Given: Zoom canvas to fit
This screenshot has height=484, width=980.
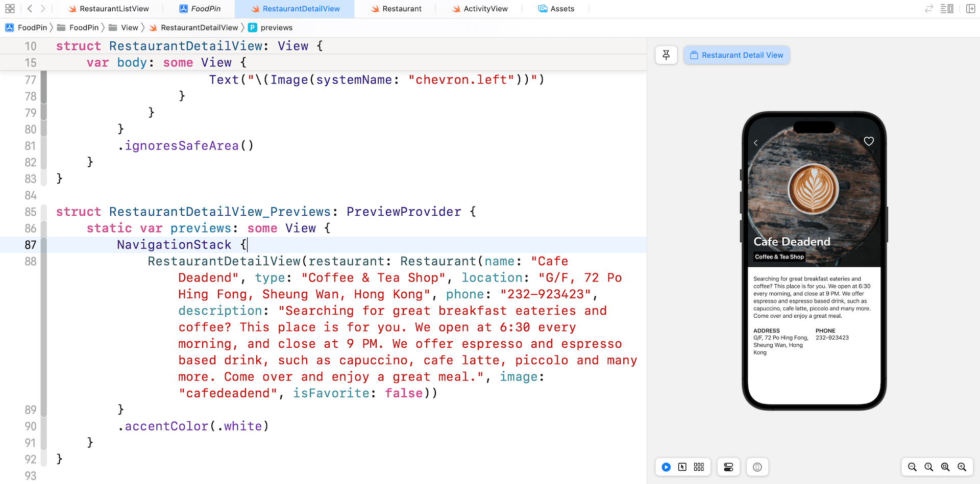Looking at the screenshot, I should click(945, 467).
